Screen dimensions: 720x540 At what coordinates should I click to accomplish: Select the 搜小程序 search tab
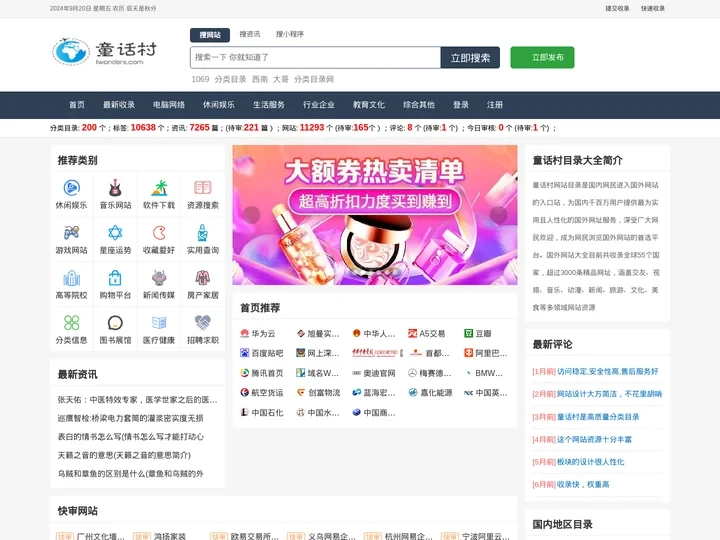tap(290, 34)
